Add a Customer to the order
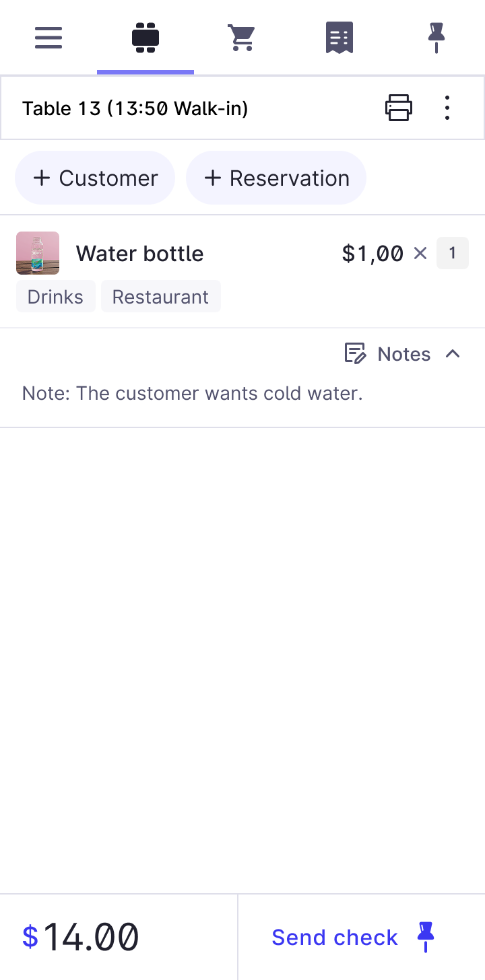 (95, 178)
